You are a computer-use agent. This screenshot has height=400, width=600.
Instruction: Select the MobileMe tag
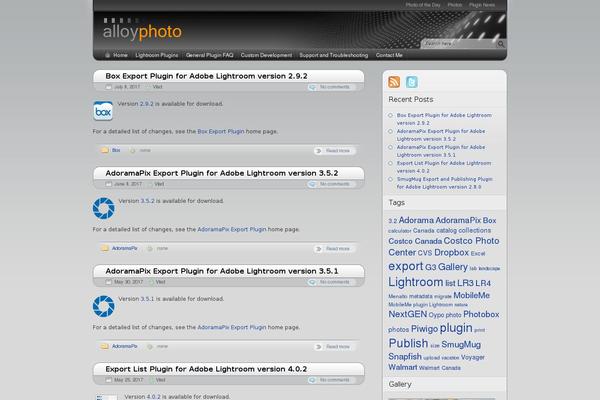click(x=471, y=296)
